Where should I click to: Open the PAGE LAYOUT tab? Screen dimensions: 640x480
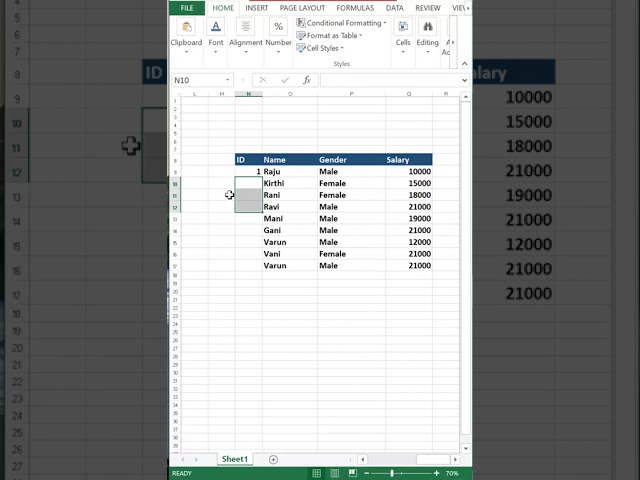coord(302,8)
